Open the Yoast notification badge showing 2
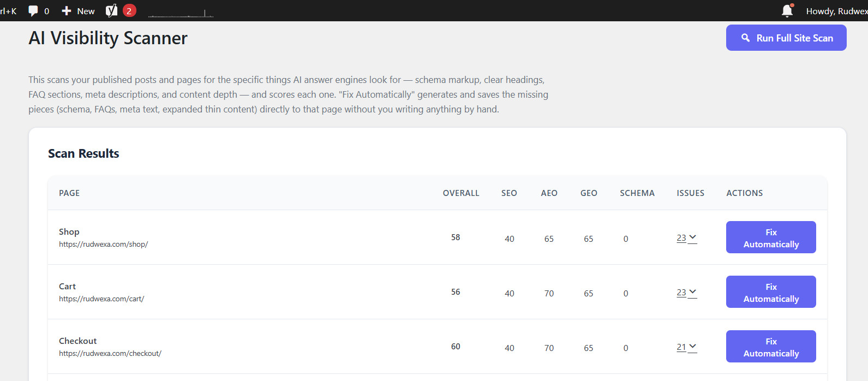 point(129,10)
